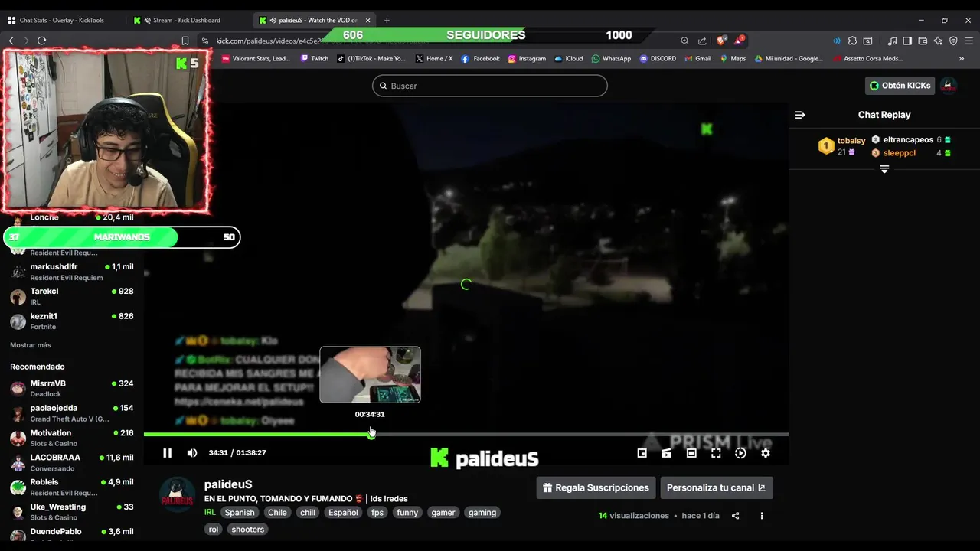Select the Chile tag
Screen dimensions: 980x551
pos(277,513)
